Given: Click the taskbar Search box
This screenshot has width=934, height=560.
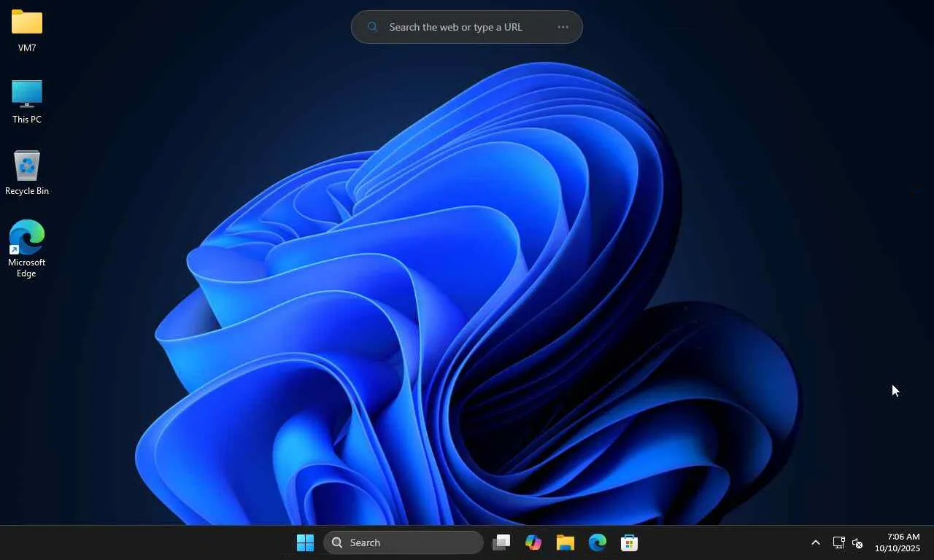Looking at the screenshot, I should pyautogui.click(x=404, y=542).
